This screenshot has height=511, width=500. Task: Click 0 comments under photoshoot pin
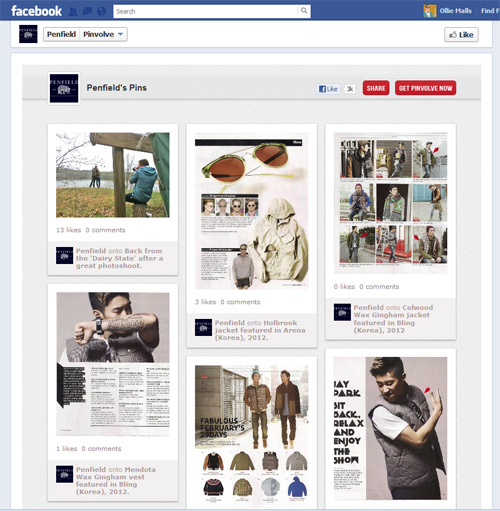pyautogui.click(x=105, y=230)
